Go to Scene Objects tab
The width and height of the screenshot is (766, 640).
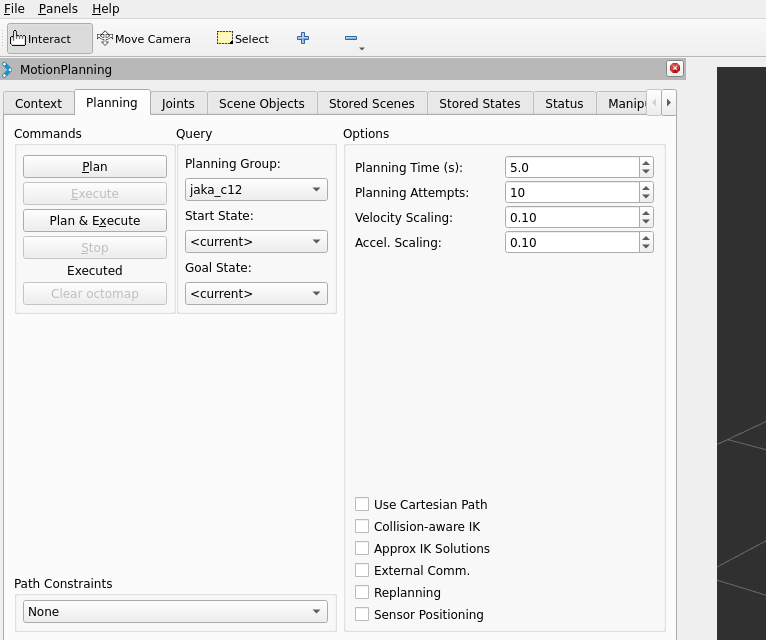(x=262, y=104)
